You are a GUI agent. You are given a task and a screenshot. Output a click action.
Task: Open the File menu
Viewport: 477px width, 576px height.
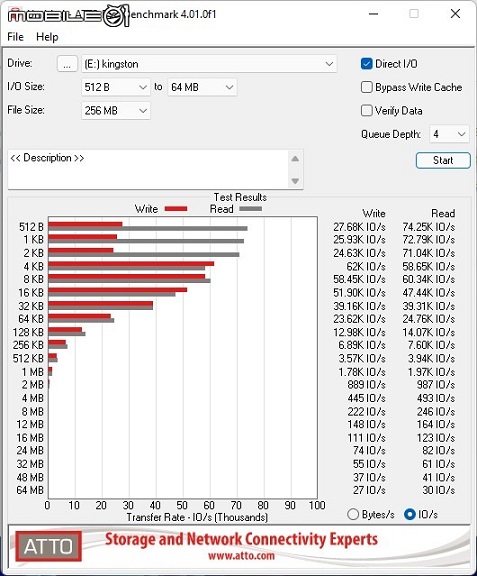(15, 37)
